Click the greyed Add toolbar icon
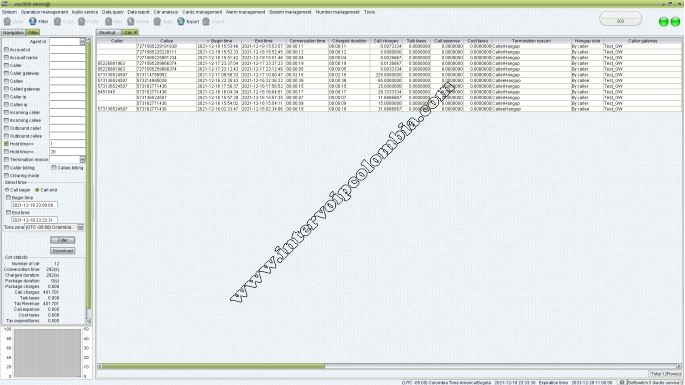 point(108,21)
